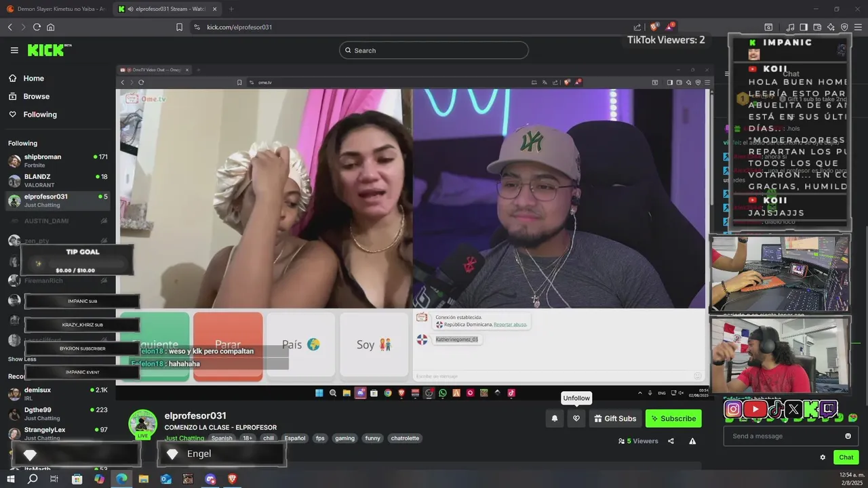Open Windows Start menu
This screenshot has width=868, height=488.
click(x=11, y=479)
